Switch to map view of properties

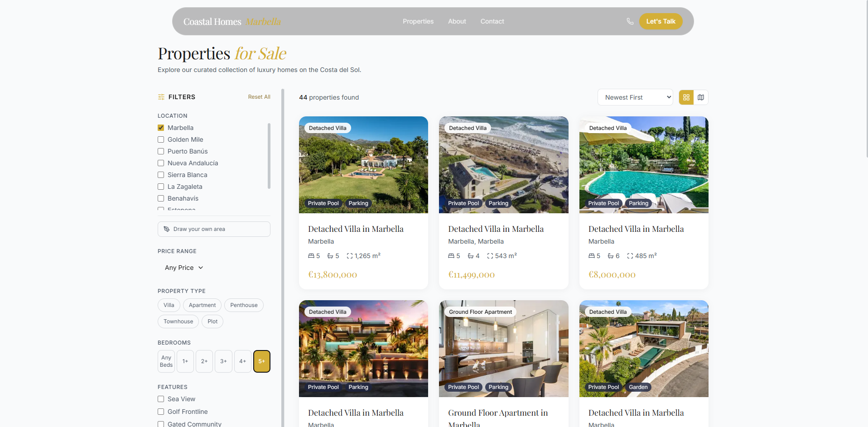point(701,97)
